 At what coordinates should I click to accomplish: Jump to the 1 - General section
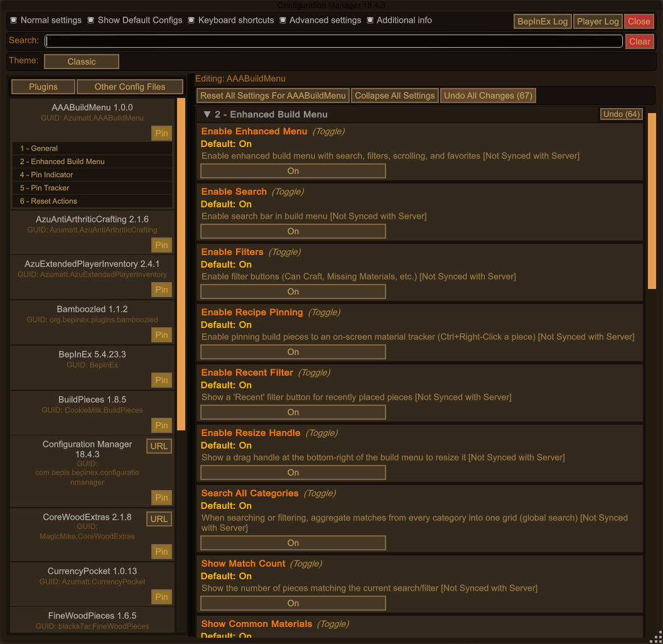pos(92,148)
